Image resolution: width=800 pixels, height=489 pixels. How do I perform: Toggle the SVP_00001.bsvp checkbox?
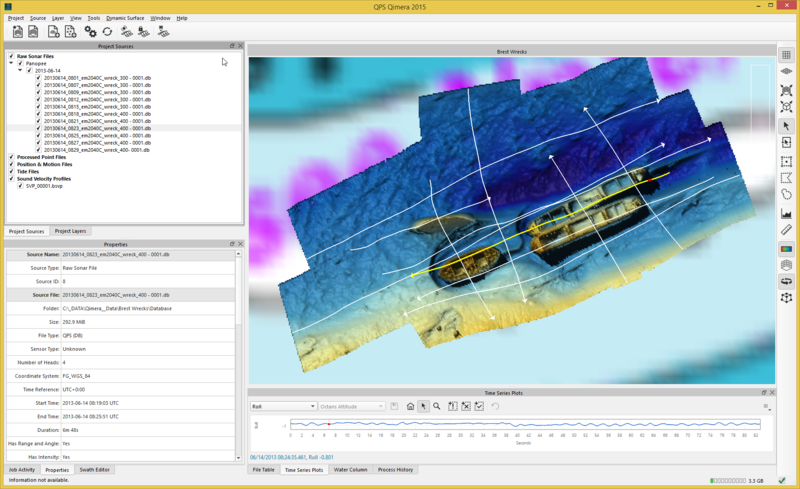20,186
